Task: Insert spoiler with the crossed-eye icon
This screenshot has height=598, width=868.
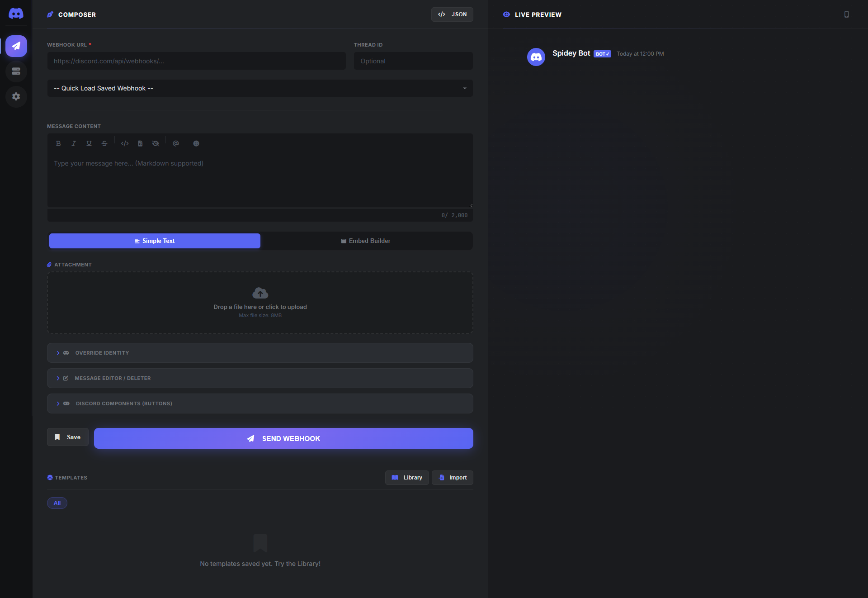Action: [x=156, y=143]
